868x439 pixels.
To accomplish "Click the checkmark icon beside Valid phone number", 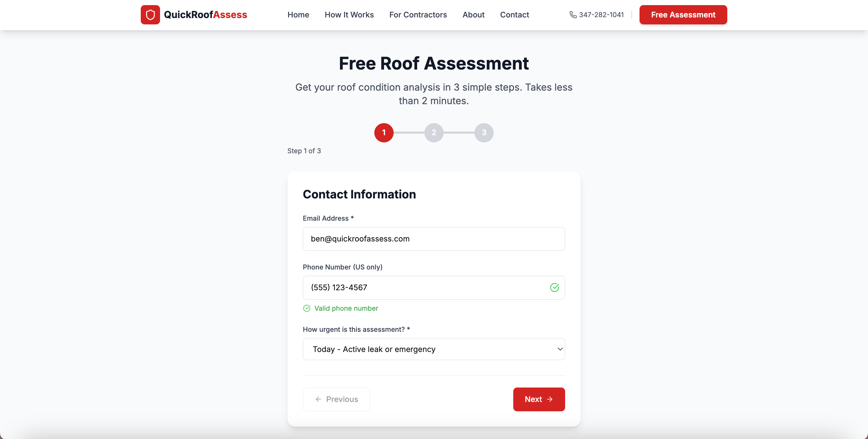I will pos(307,308).
